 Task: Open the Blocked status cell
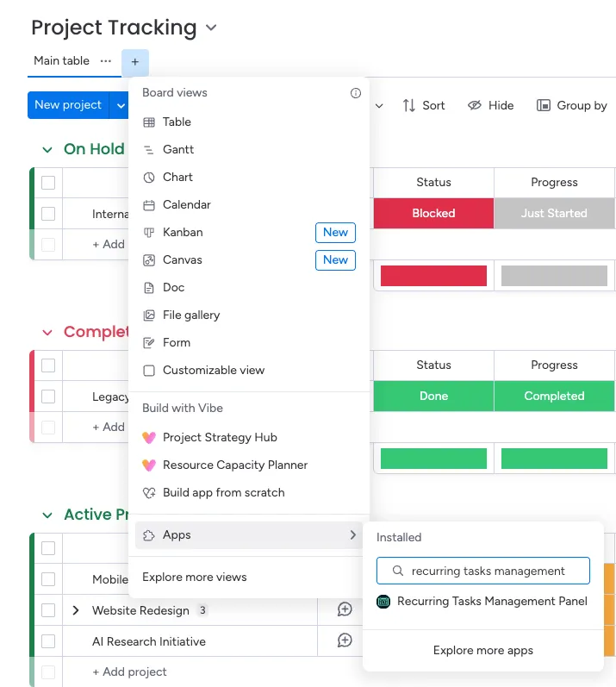433,214
